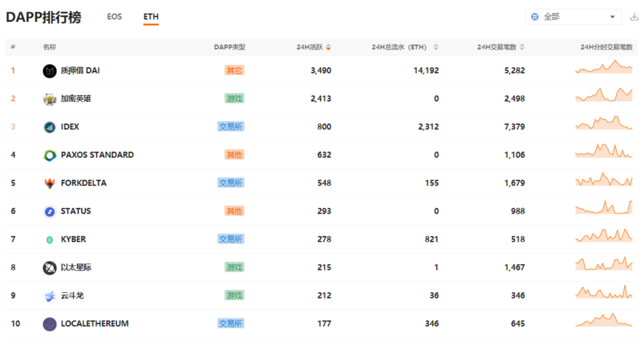
Task: Click the 24H trend sparkline for PAXOS STANDARD
Action: point(604,151)
